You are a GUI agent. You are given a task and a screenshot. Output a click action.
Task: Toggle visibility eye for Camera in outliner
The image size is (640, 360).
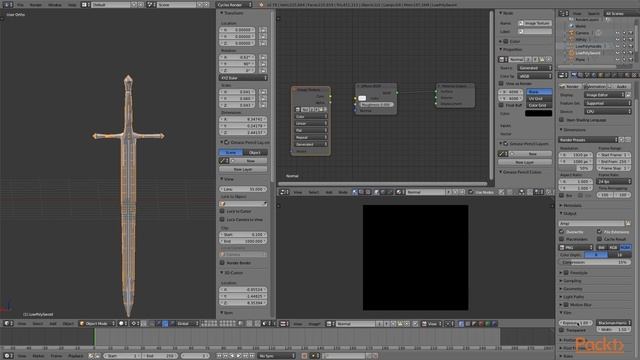point(617,33)
